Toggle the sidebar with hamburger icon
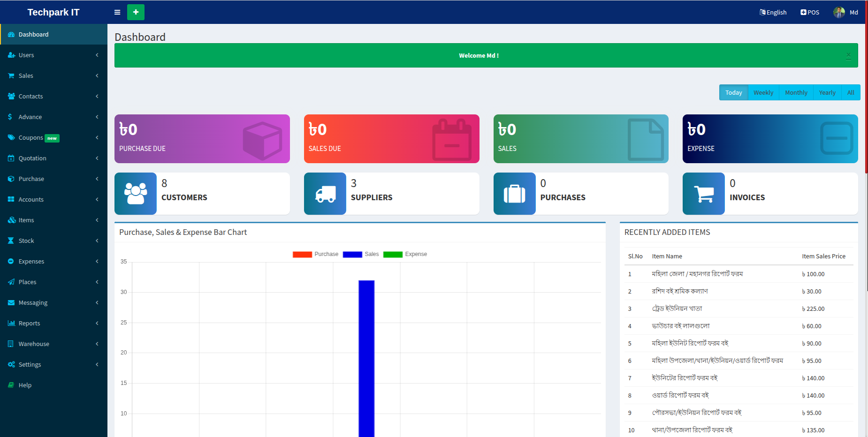This screenshot has height=437, width=868. coord(117,12)
